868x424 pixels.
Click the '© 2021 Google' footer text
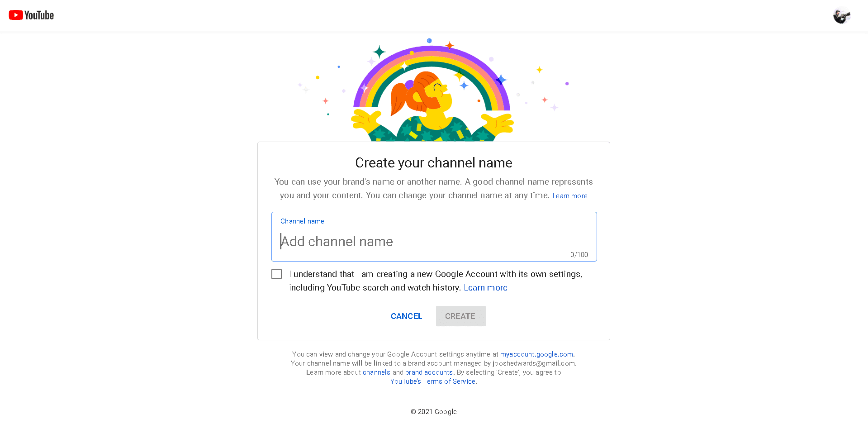pyautogui.click(x=433, y=411)
